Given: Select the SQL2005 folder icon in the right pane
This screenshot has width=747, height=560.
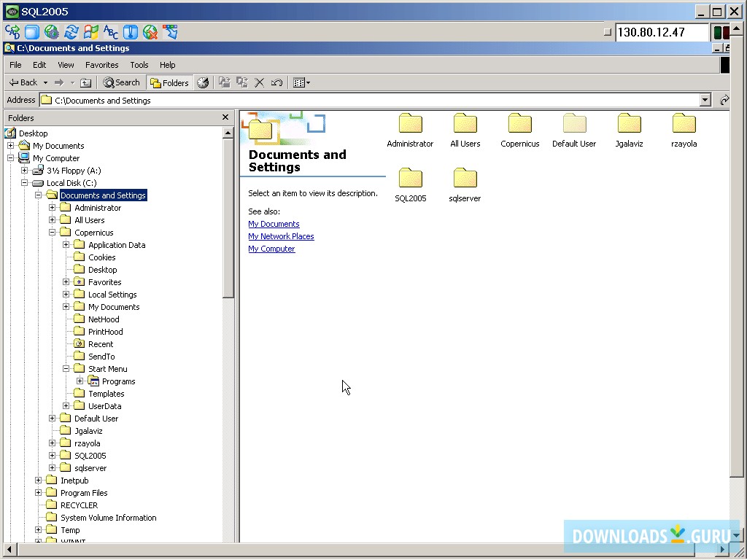Looking at the screenshot, I should [410, 178].
